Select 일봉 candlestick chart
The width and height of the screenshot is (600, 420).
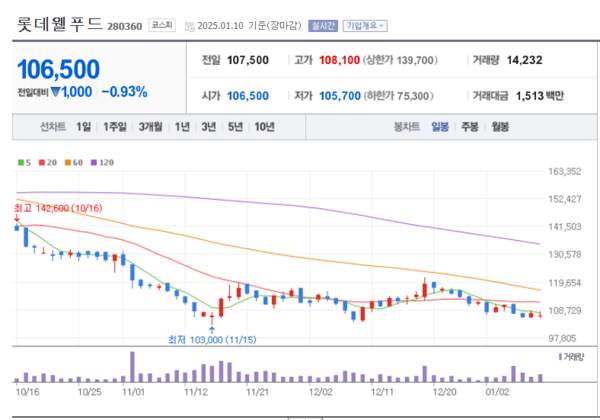point(440,127)
